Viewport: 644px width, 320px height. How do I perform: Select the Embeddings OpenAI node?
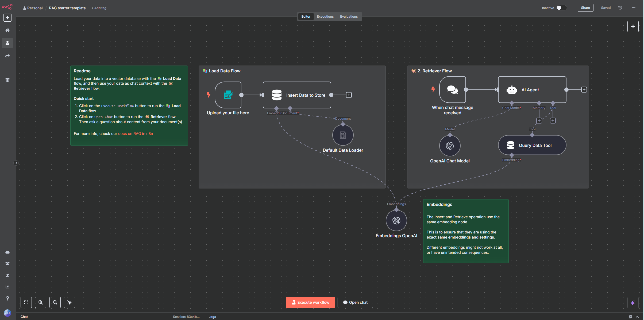pyautogui.click(x=396, y=221)
